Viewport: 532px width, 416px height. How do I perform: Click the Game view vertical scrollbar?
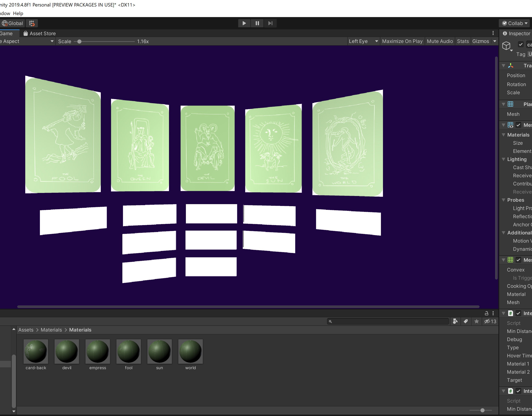[496, 168]
